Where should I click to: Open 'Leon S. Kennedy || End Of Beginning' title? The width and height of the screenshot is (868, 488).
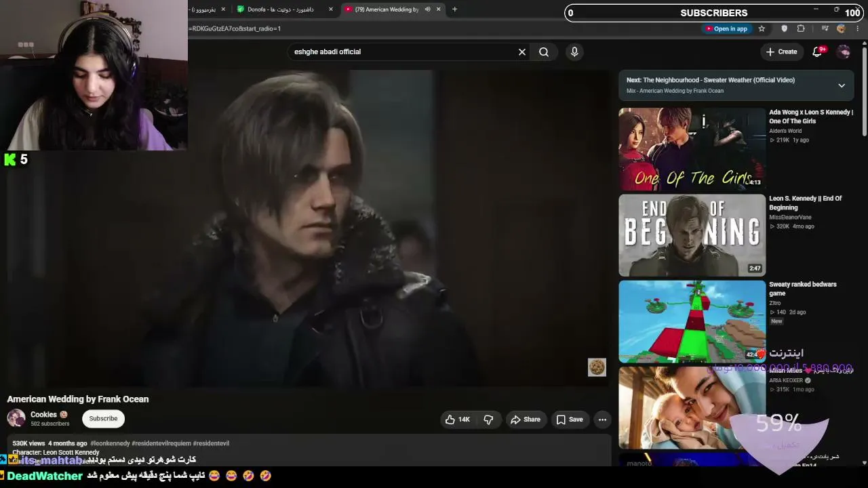click(806, 203)
